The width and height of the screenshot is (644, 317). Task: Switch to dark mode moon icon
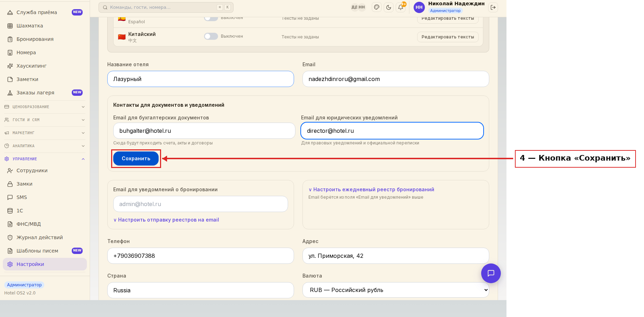coord(389,7)
